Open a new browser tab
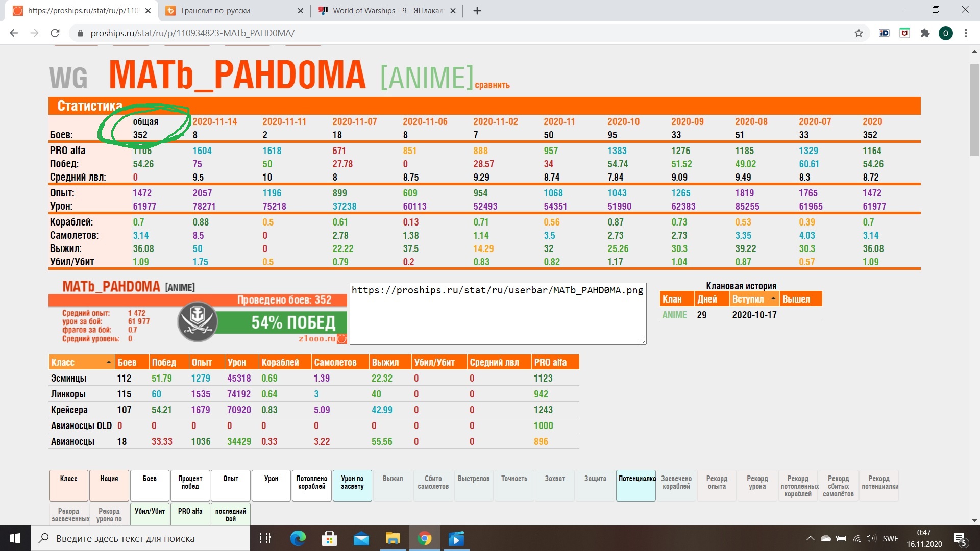980x551 pixels. click(x=477, y=11)
